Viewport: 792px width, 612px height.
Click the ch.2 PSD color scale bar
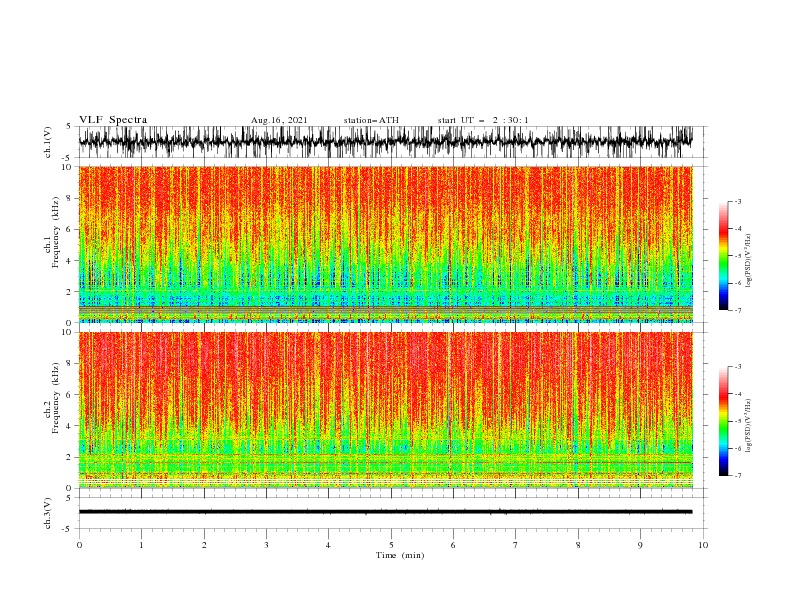click(723, 421)
